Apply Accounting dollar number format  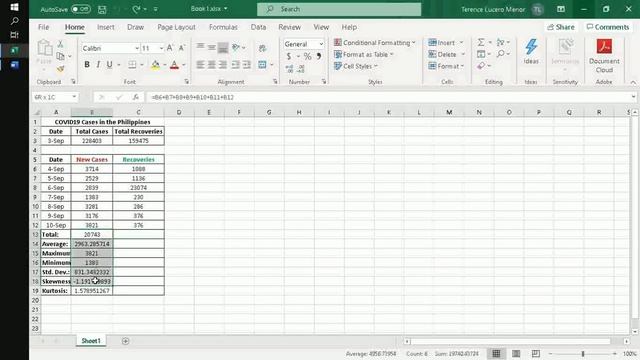coord(289,56)
